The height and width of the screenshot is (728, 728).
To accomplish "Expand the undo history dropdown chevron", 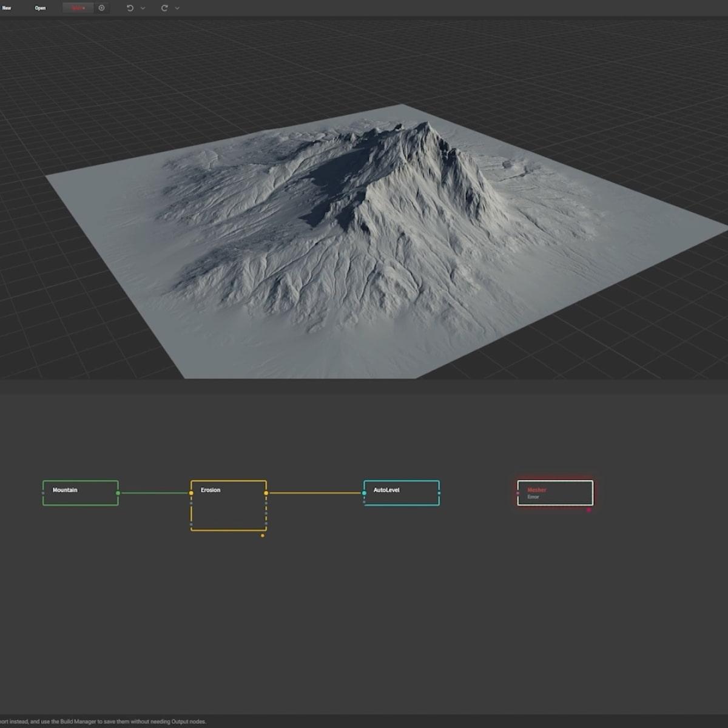I will [x=143, y=8].
